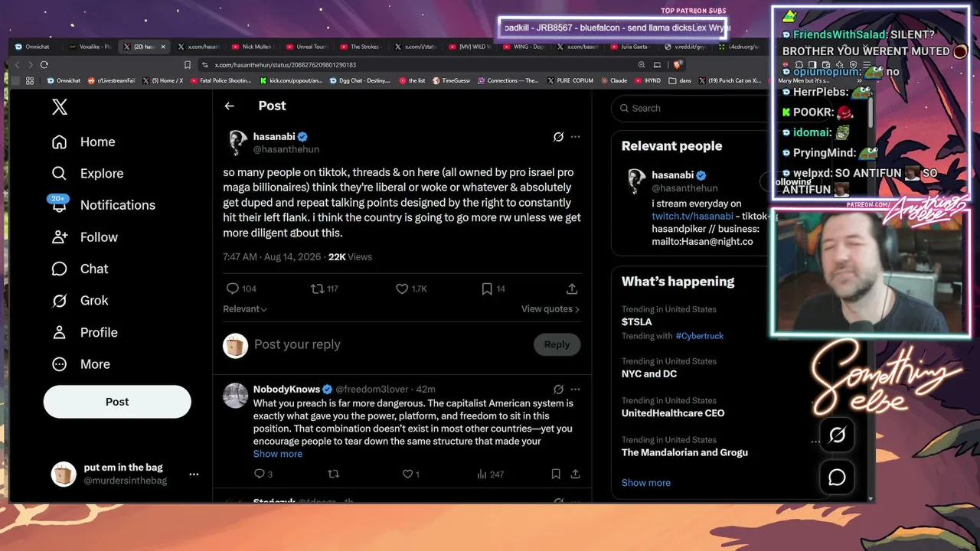Open the floating Grok button
Image resolution: width=980 pixels, height=551 pixels.
click(837, 435)
